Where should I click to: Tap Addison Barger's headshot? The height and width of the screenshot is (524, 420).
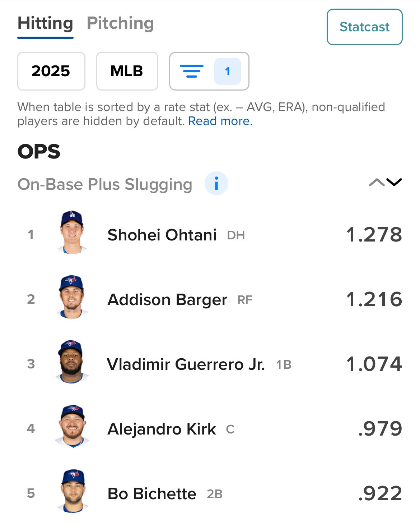coord(72,297)
